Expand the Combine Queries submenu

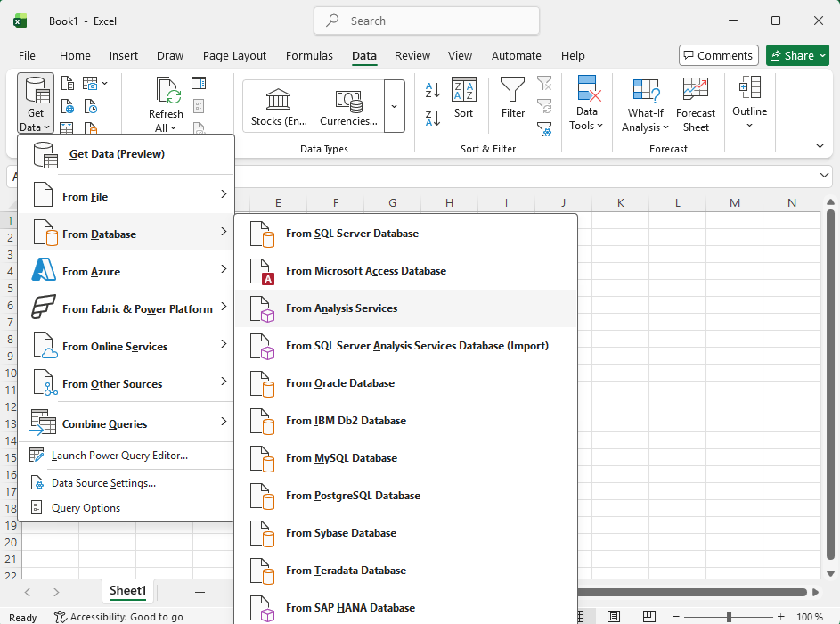pos(126,423)
